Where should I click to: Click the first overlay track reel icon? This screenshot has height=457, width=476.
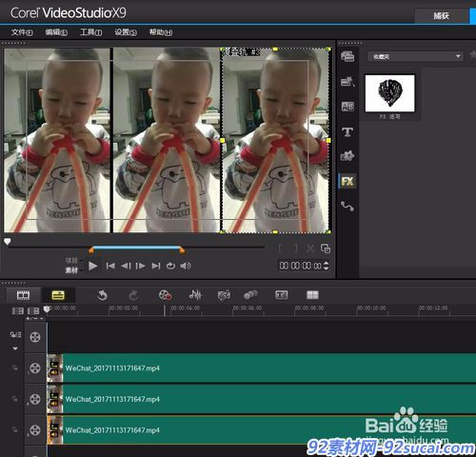point(35,368)
